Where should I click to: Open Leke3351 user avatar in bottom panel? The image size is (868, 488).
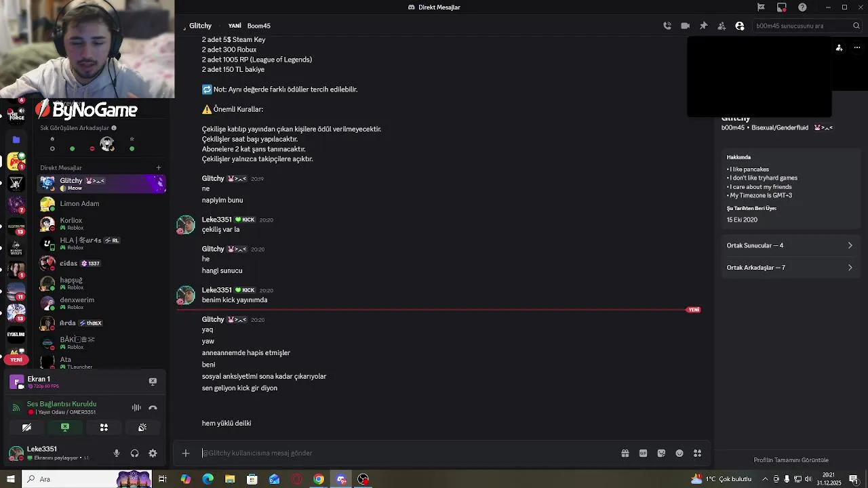pos(16,453)
